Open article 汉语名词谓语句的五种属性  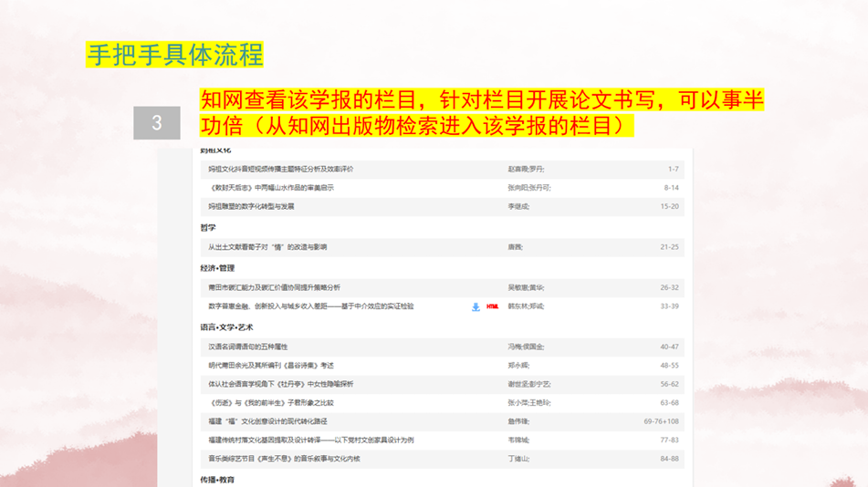click(248, 347)
